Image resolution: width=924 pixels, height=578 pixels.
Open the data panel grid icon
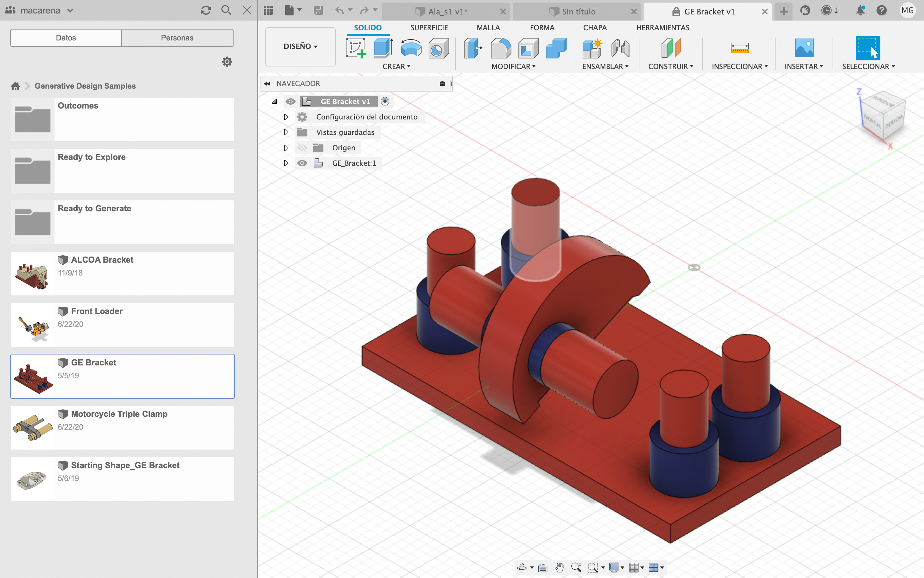[268, 11]
